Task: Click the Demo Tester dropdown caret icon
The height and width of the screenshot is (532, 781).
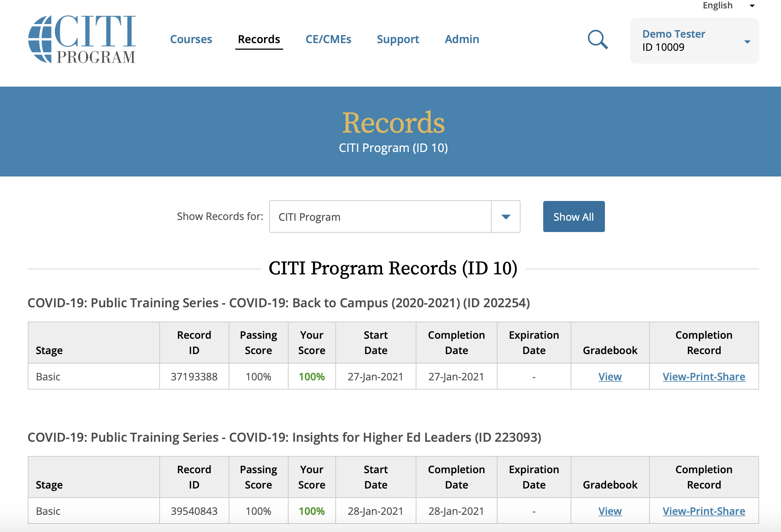Action: click(747, 41)
